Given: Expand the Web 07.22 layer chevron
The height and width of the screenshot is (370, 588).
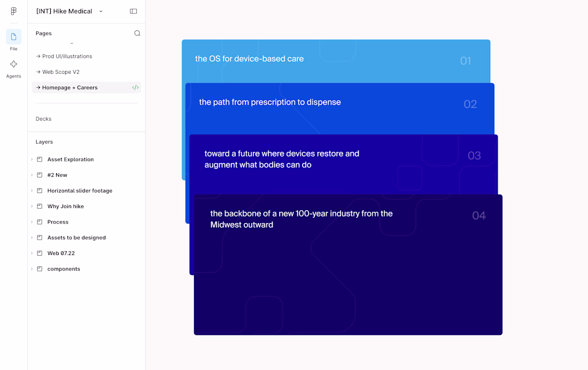Looking at the screenshot, I should tap(32, 253).
